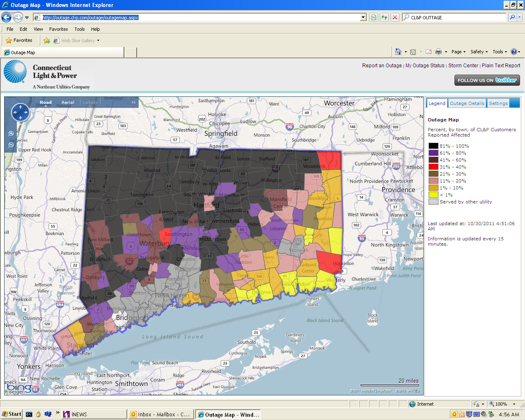Open the Windows Start button
Viewport: 525px width, 420px height.
pyautogui.click(x=11, y=414)
